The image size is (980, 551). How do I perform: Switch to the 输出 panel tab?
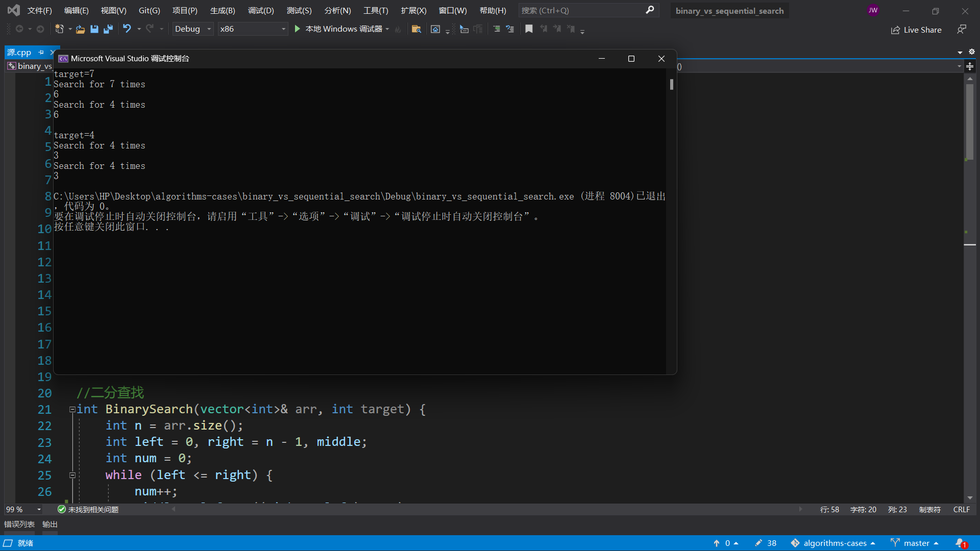tap(50, 524)
